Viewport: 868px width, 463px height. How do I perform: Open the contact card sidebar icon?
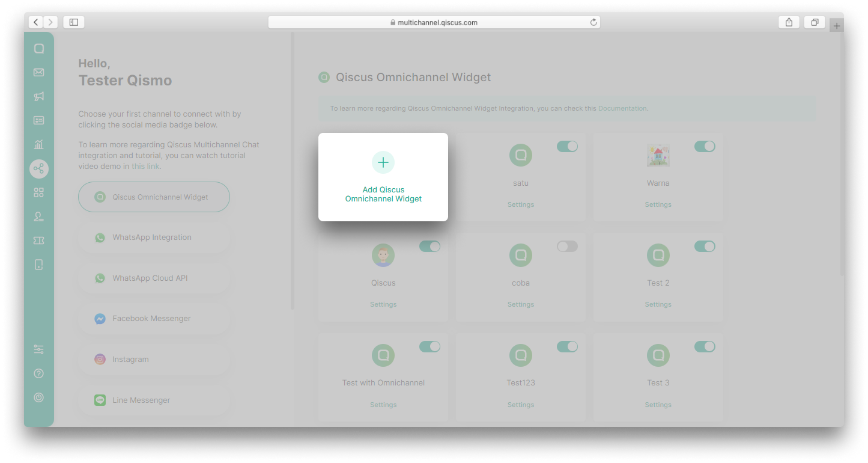39,120
